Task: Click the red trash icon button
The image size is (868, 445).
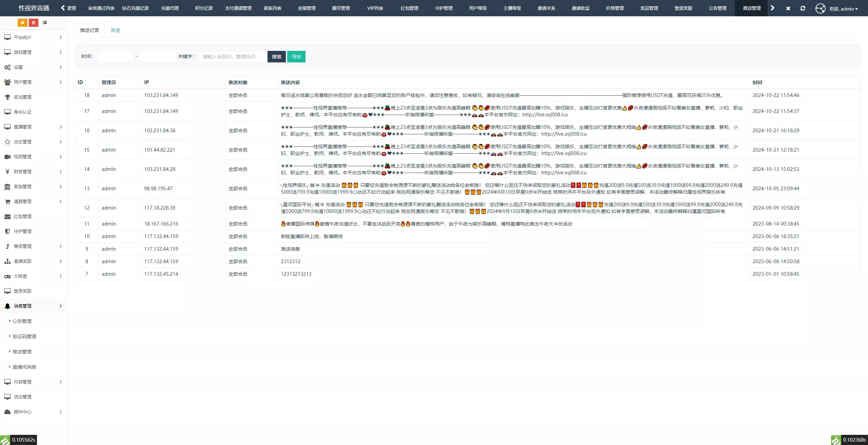Action: [x=34, y=22]
